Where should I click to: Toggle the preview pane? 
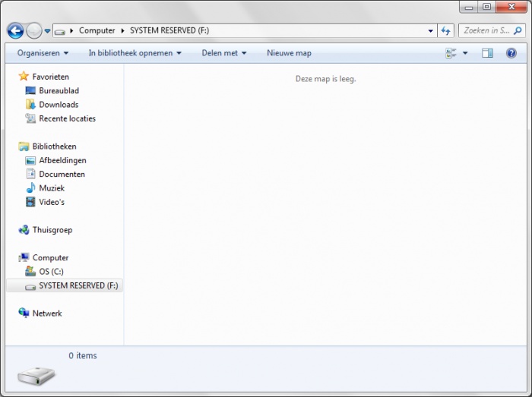click(x=487, y=53)
